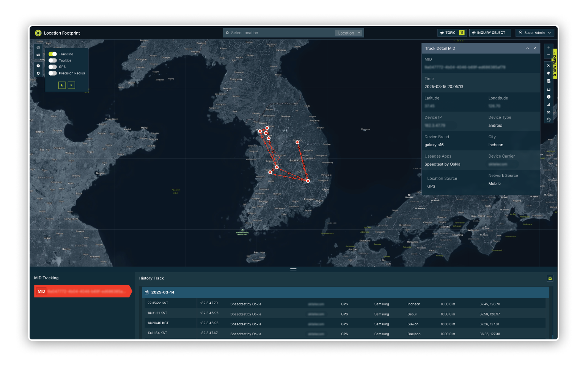Click the History Track heading
Screen dimensions: 588x369
(x=151, y=278)
